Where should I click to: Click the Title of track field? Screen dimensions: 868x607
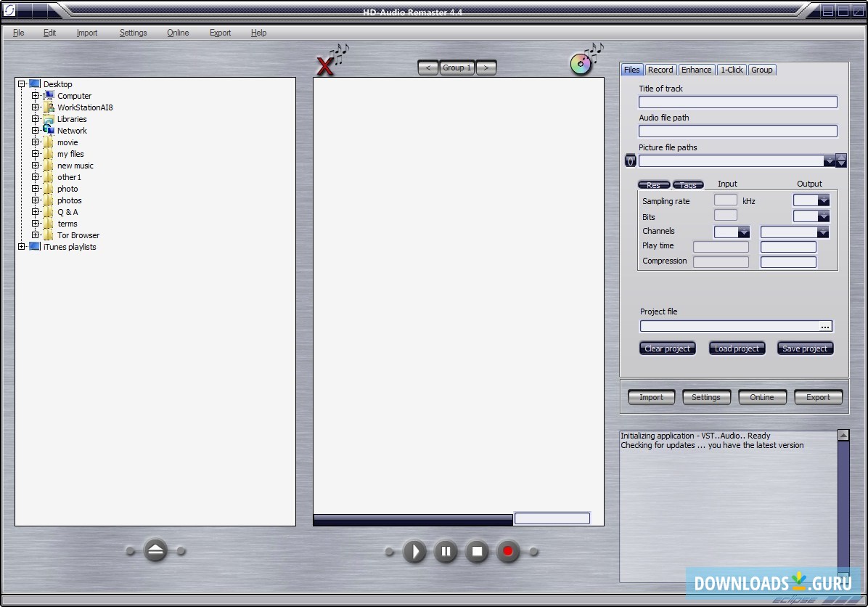point(738,102)
